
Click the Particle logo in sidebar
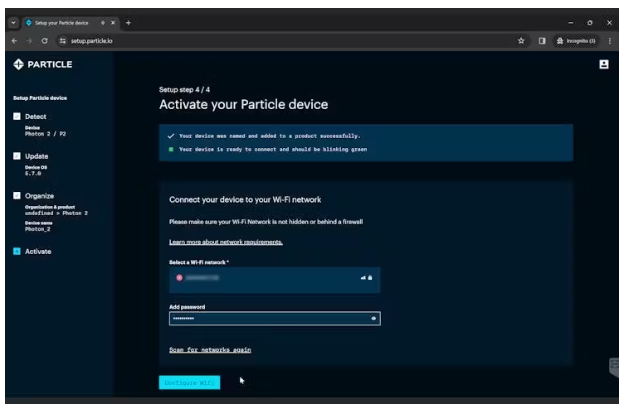pyautogui.click(x=43, y=64)
